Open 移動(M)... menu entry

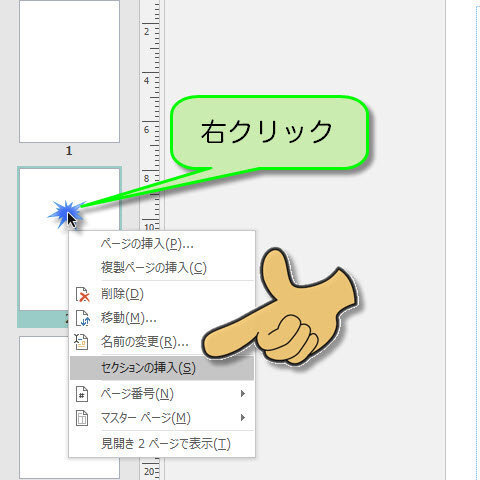[162, 318]
